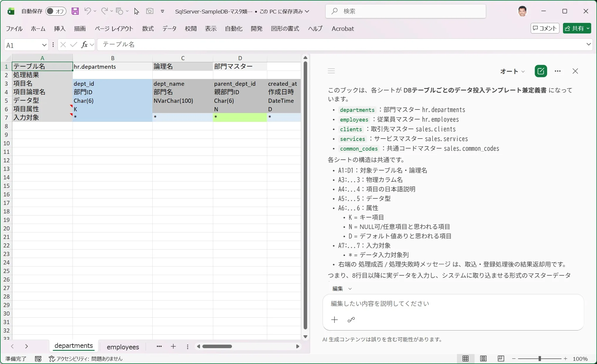This screenshot has width=597, height=364.
Task: Expand the formula bar chevron
Action: [x=588, y=44]
